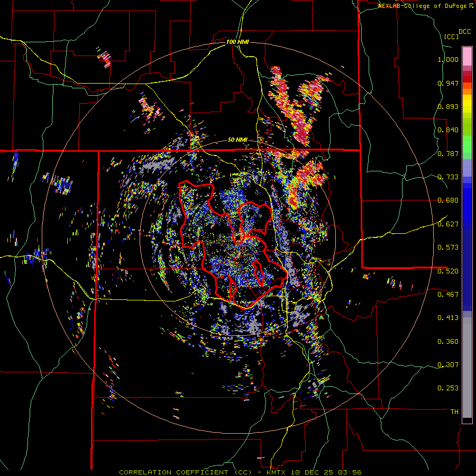
Task: Click the 03:56 timestamp in the caption
Action: (351, 472)
